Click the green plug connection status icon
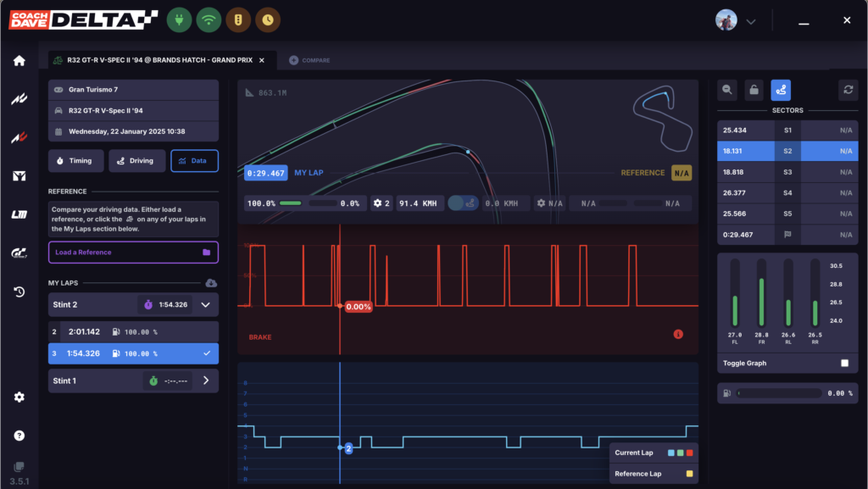 click(x=179, y=19)
